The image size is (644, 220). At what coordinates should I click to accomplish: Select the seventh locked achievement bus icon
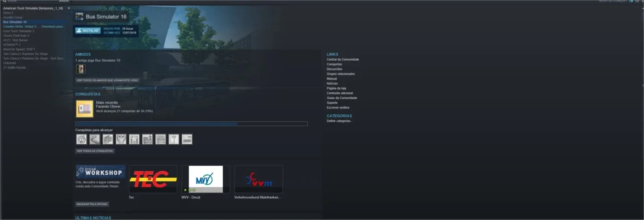click(x=161, y=139)
